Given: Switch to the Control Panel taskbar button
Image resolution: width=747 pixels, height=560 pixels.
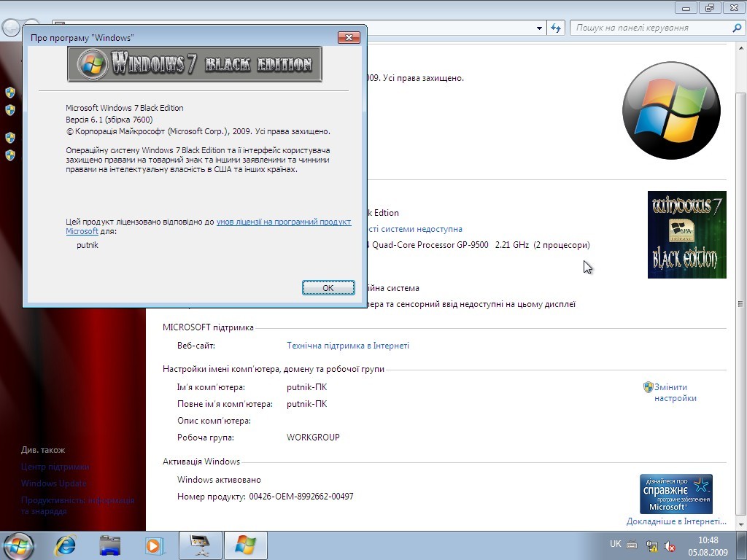Looking at the screenshot, I should (200, 545).
